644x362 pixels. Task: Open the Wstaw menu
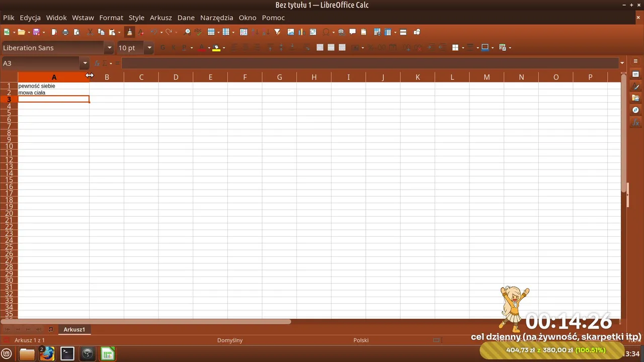point(83,18)
